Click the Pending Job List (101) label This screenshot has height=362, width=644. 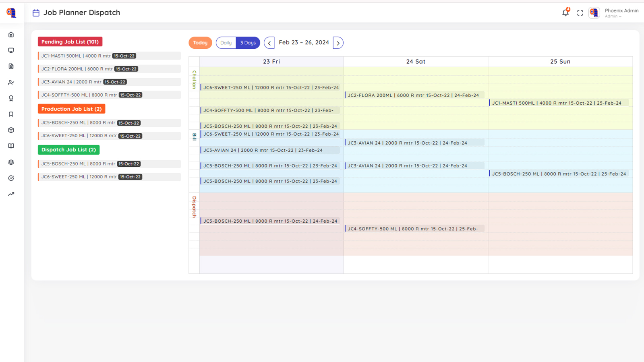(x=70, y=42)
